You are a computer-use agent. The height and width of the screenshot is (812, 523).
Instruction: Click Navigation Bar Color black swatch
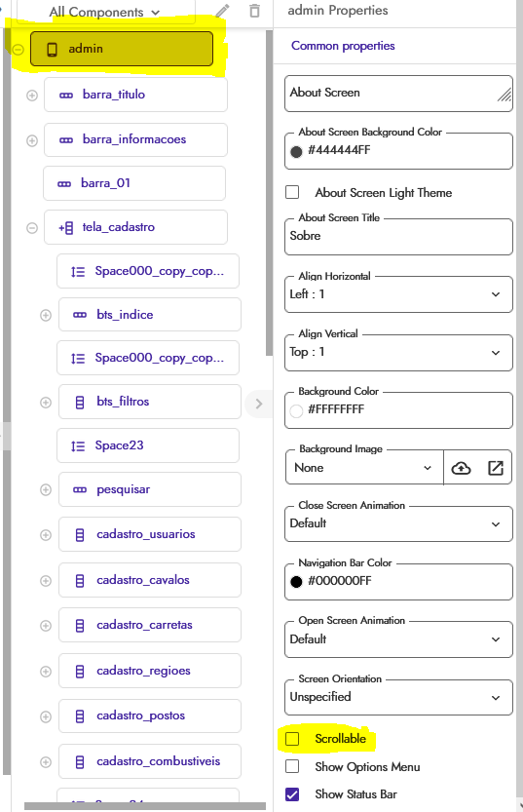296,582
